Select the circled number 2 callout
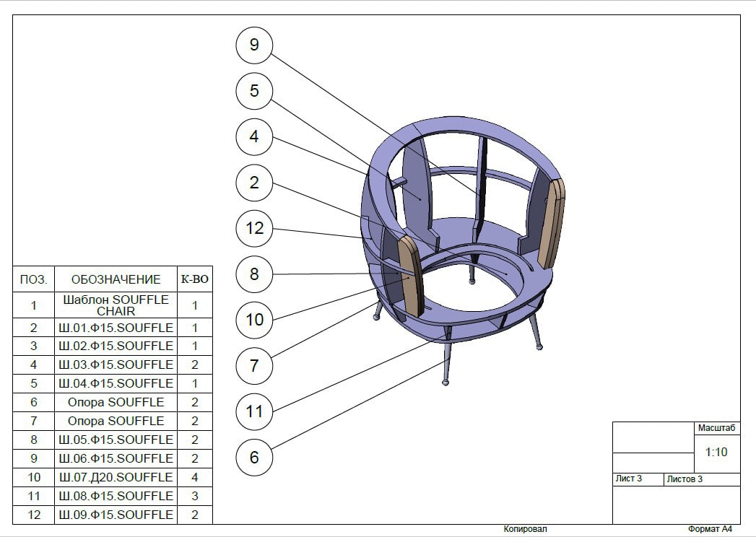 [x=254, y=183]
